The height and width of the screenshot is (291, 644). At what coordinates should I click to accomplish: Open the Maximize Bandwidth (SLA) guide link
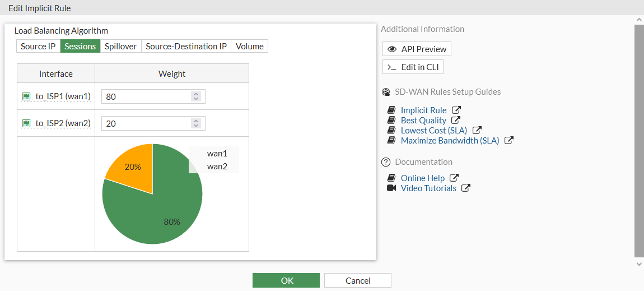[450, 141]
